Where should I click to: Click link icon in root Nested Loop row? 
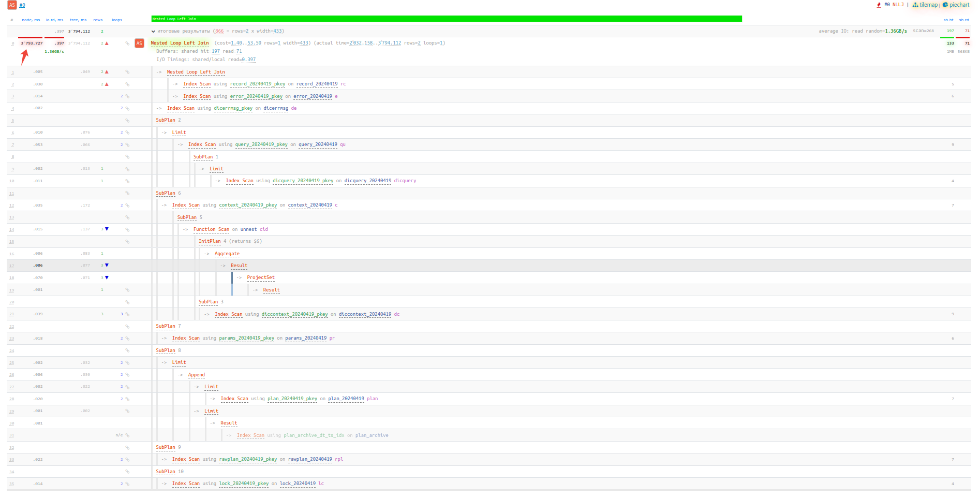click(127, 43)
